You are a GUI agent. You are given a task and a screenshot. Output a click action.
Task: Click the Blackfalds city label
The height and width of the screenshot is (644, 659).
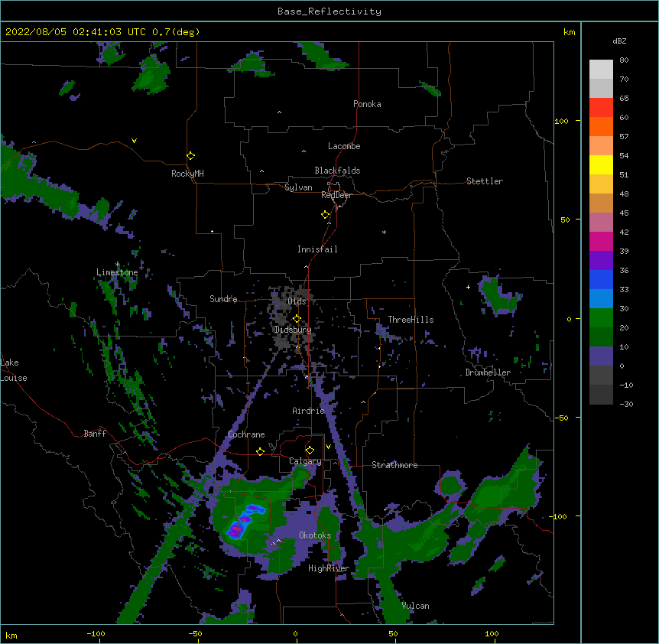tap(337, 171)
